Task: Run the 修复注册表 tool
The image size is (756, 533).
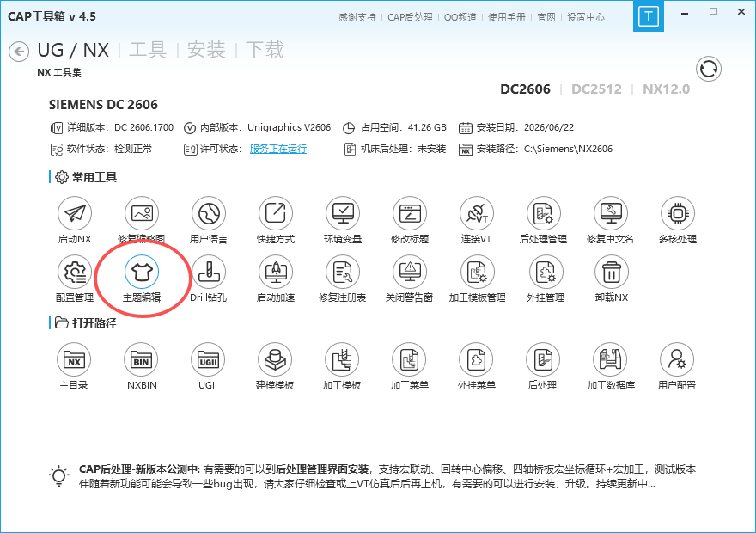Action: 343,272
